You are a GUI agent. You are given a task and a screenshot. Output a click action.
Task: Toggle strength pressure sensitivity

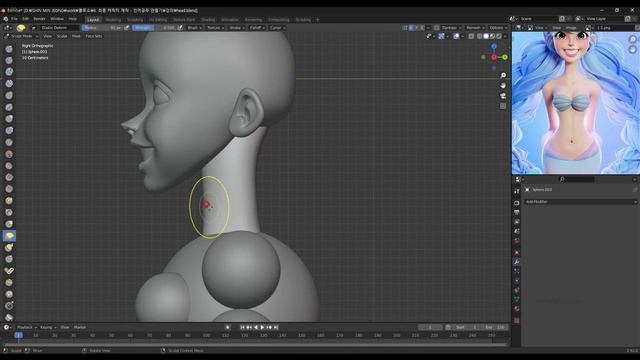(x=180, y=28)
